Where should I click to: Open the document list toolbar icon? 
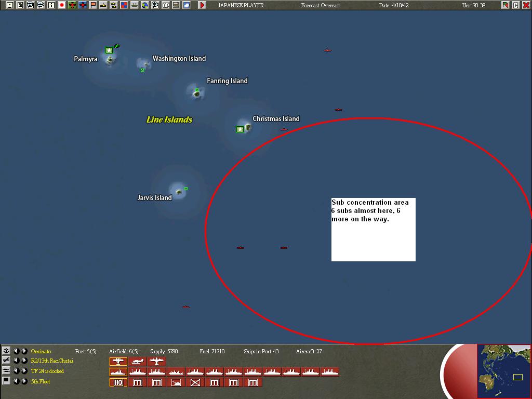20,5
